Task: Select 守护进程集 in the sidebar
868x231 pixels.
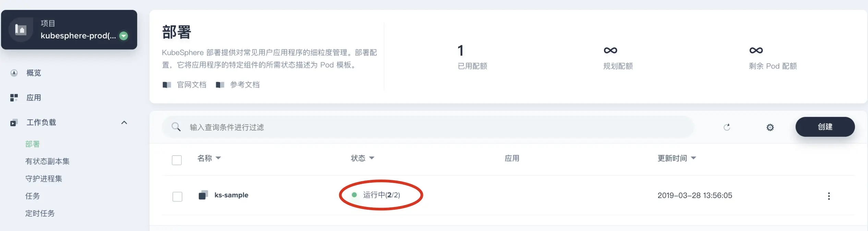Action: coord(44,179)
